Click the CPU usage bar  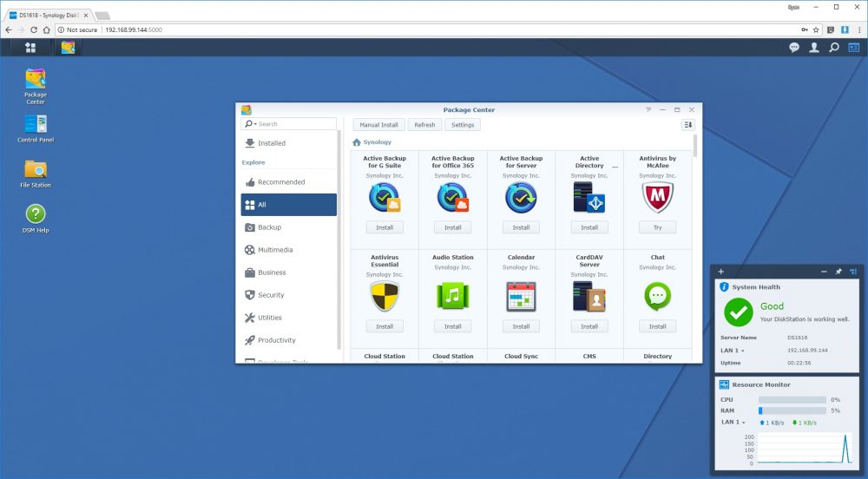click(792, 399)
